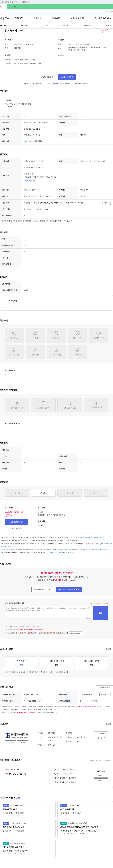Jump to the 기업정보 section tab
This screenshot has width=113, height=868.
(108, 26)
